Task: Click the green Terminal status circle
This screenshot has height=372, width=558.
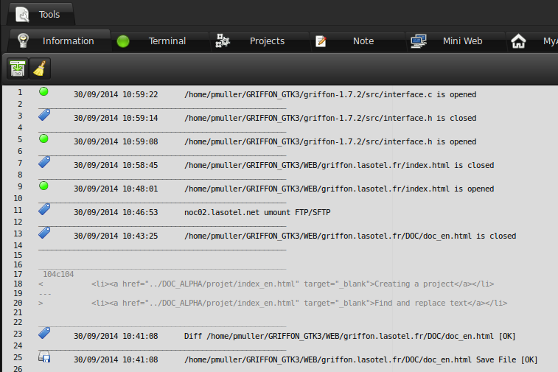Action: pos(123,41)
